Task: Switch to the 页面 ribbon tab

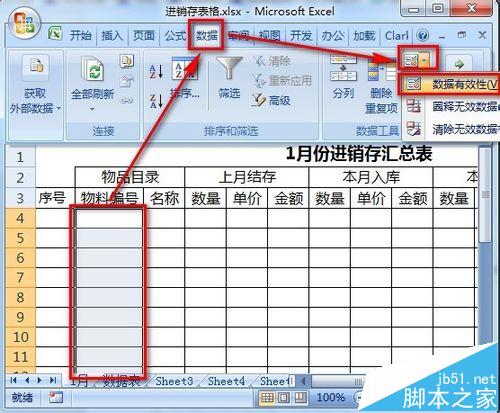Action: pos(144,35)
